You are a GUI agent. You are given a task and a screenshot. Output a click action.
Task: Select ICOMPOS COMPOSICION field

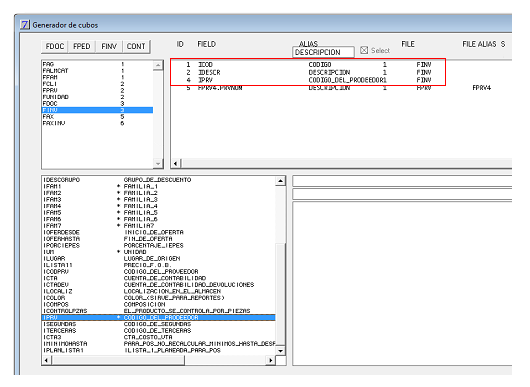click(159, 304)
